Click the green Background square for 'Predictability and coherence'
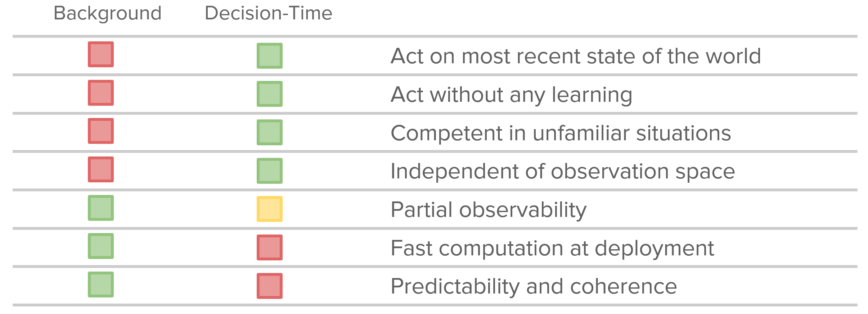Viewport: 868px width, 314px height. pyautogui.click(x=101, y=285)
